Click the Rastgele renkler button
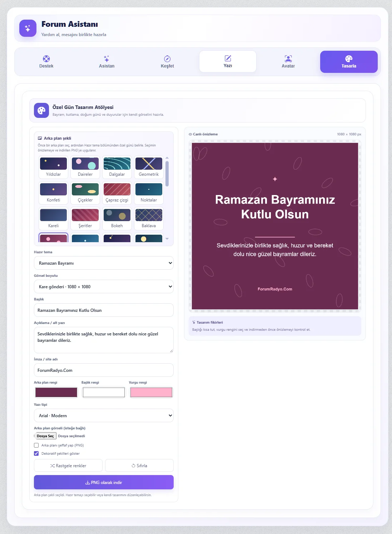Viewport: 392px width, 534px height. [68, 465]
